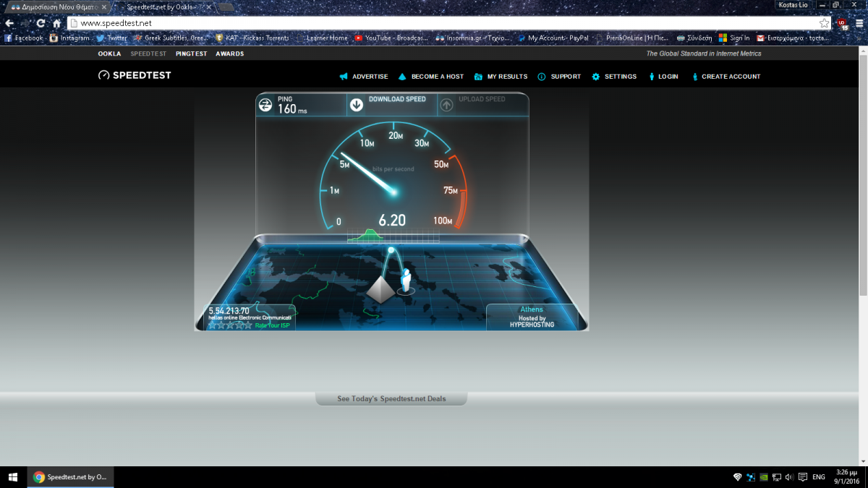Viewport: 868px width, 488px height.
Task: Click the Rate Your ISP link
Action: click(273, 325)
